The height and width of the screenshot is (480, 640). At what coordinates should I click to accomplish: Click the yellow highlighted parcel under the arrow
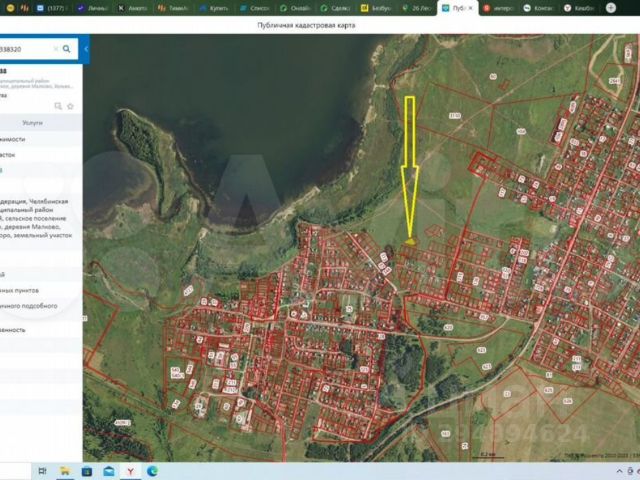pyautogui.click(x=411, y=240)
